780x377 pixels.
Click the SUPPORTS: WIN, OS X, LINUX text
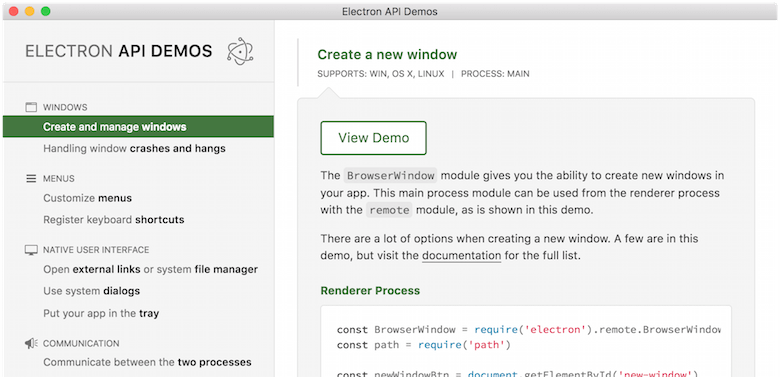coord(381,74)
